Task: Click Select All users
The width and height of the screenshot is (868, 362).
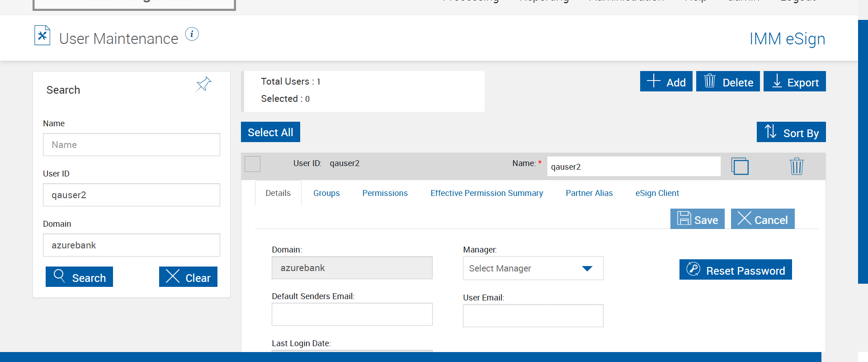Action: [x=270, y=132]
